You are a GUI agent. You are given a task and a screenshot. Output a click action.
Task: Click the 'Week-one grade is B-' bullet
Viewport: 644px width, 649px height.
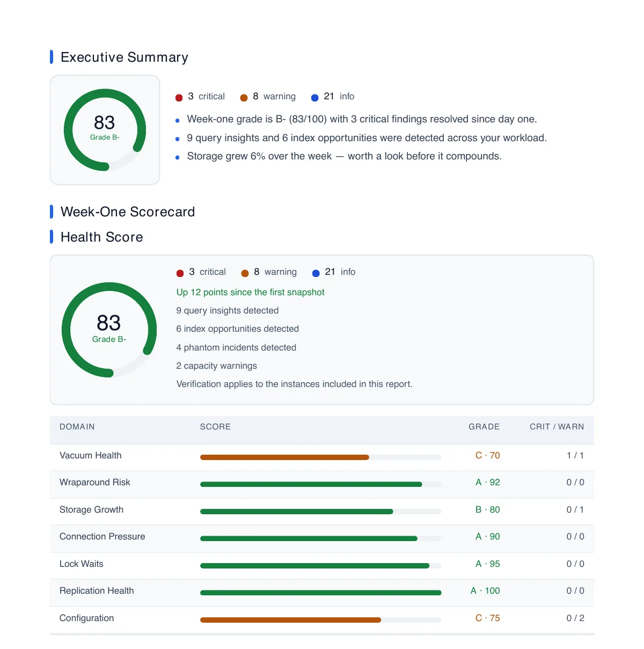(362, 119)
